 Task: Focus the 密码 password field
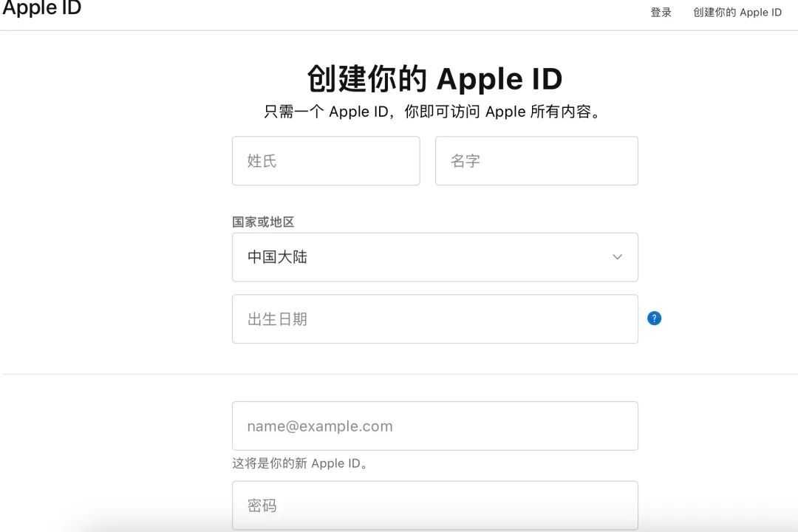[x=435, y=505]
